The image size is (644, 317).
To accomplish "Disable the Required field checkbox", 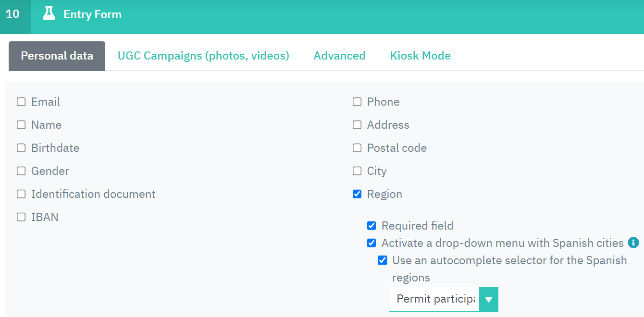I will 372,226.
